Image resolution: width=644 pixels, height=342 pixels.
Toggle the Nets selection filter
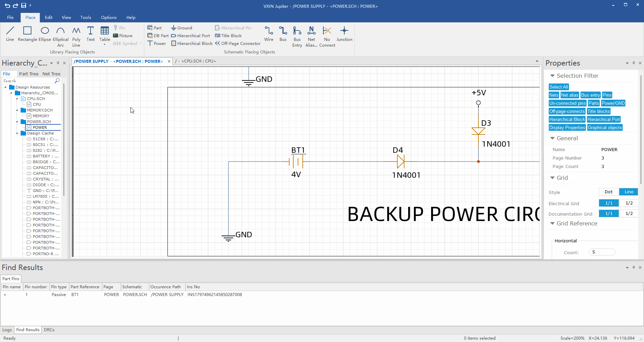point(553,95)
